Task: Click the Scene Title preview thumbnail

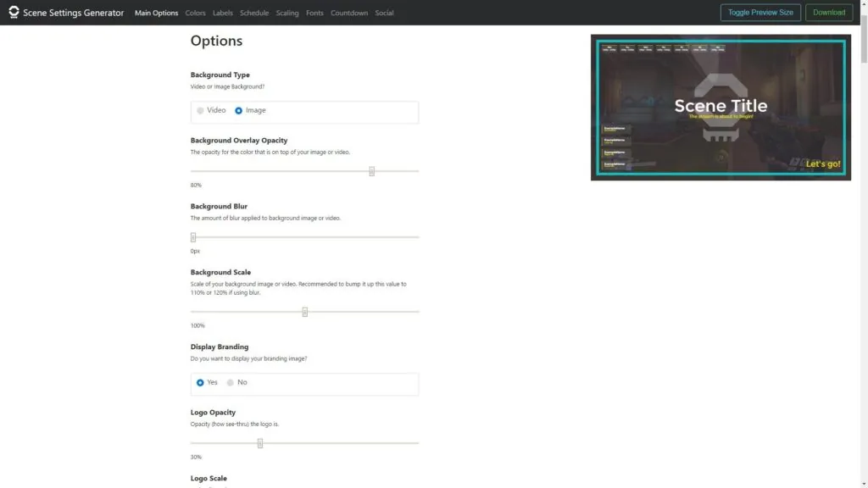Action: point(721,107)
